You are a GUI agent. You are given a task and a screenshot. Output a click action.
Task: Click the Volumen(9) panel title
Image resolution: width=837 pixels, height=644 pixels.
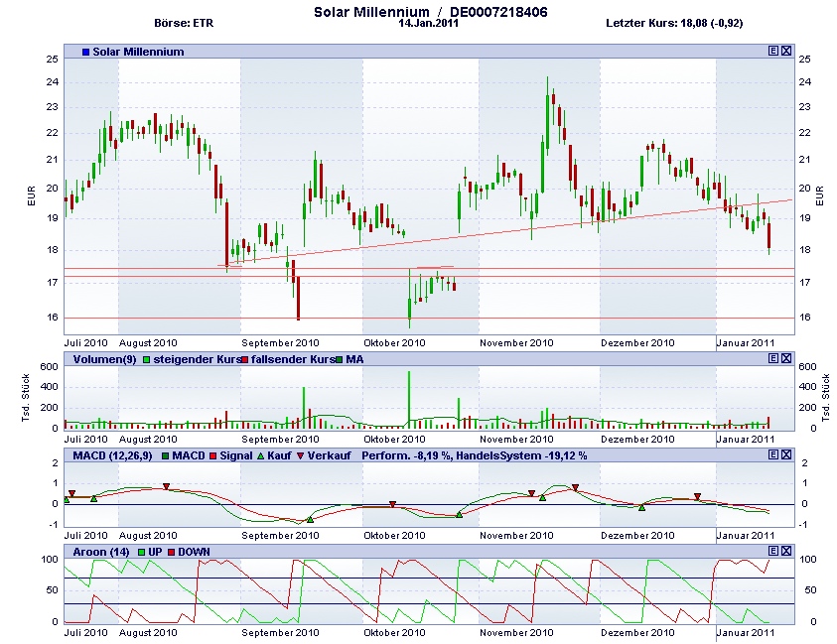(104, 359)
